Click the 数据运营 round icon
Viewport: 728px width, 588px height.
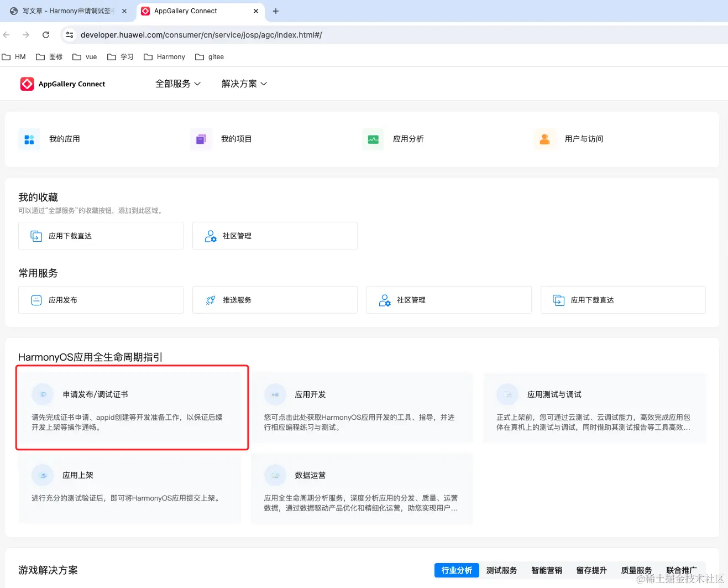275,475
